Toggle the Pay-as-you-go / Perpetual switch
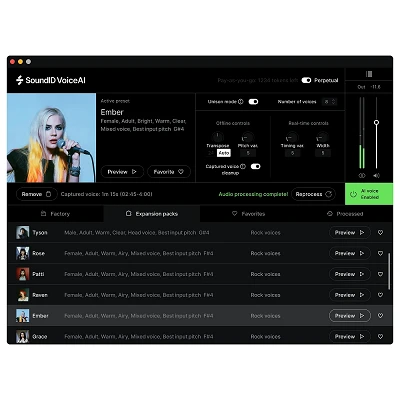400x400 pixels. pyautogui.click(x=306, y=80)
